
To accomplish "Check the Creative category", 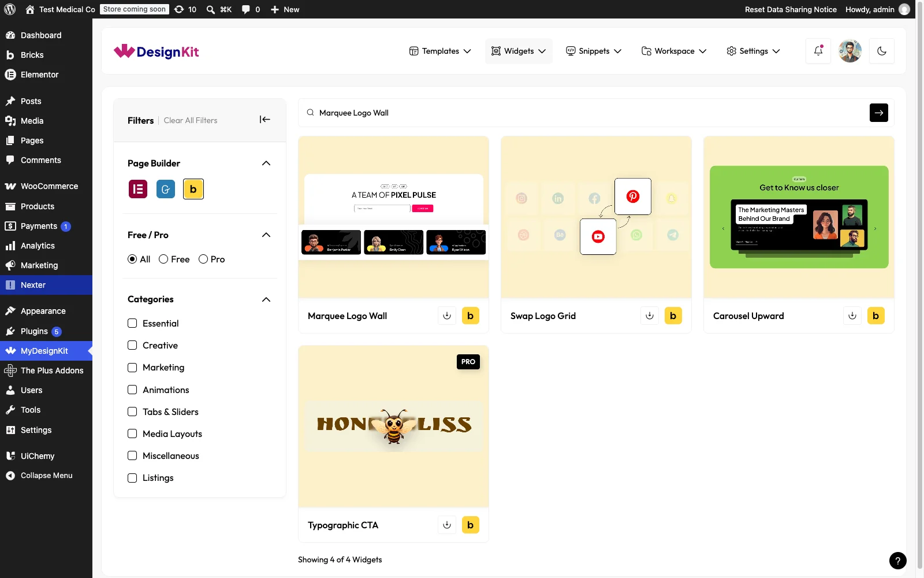I will (132, 345).
